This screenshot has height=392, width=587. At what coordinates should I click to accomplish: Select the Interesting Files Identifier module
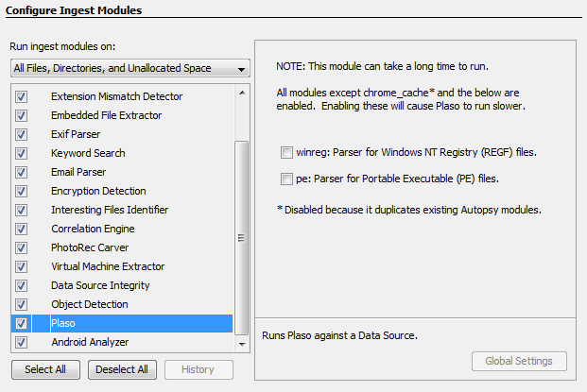(x=110, y=210)
